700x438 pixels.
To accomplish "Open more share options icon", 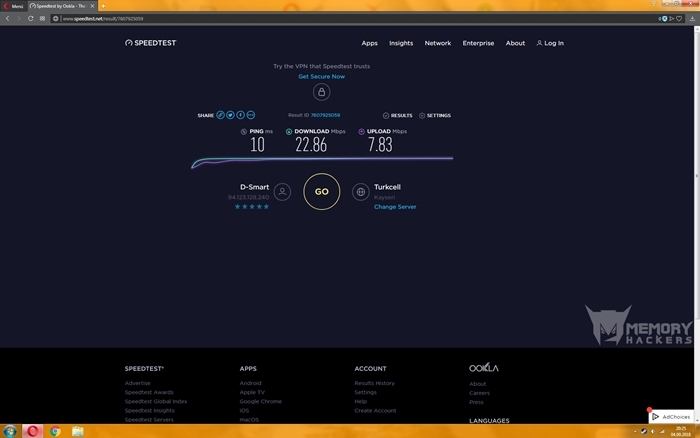I will pos(251,115).
